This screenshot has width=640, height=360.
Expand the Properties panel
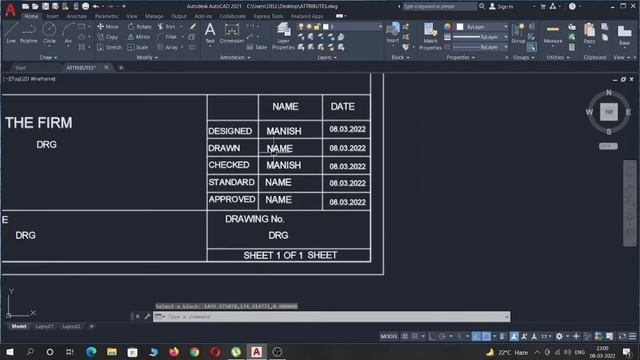[460, 58]
